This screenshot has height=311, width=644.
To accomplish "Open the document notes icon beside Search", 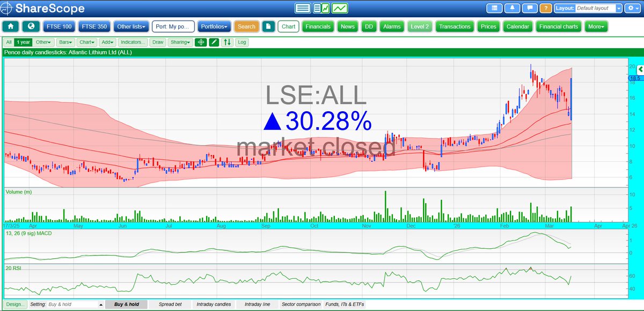I will point(268,26).
